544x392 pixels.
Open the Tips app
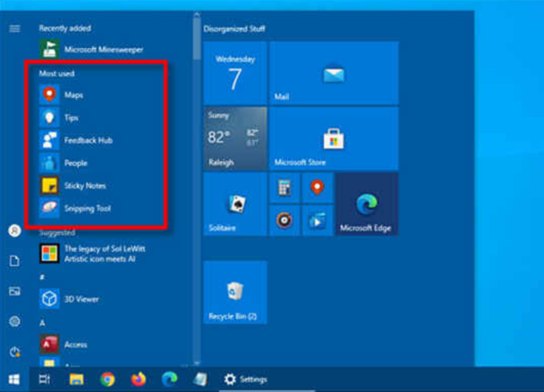point(59,118)
